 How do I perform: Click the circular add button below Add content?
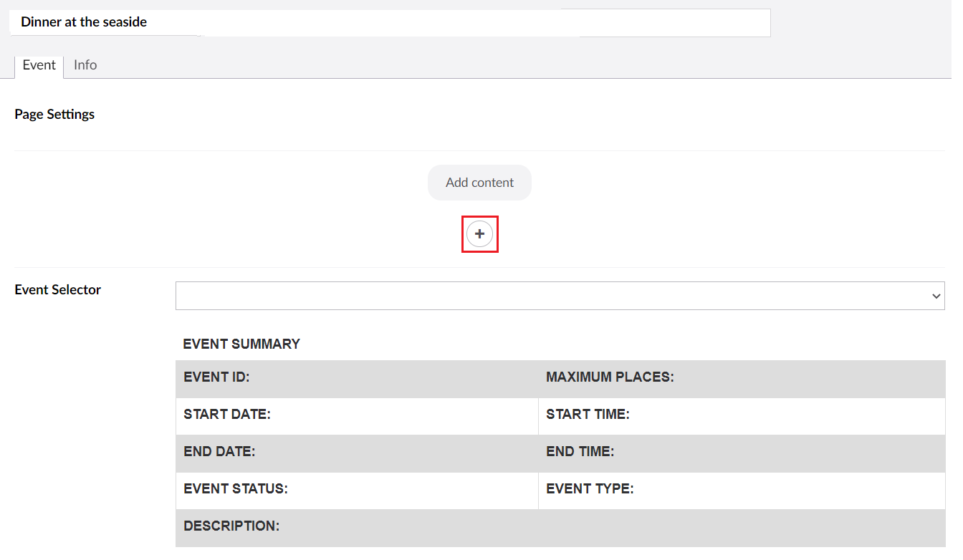pos(479,233)
